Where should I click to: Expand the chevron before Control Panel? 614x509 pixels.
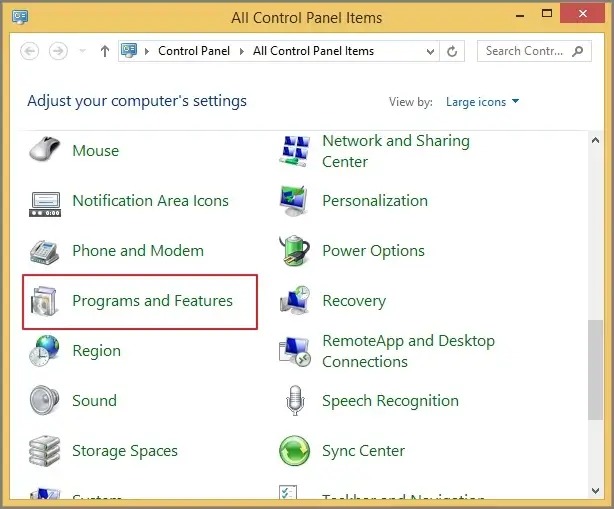pyautogui.click(x=147, y=51)
